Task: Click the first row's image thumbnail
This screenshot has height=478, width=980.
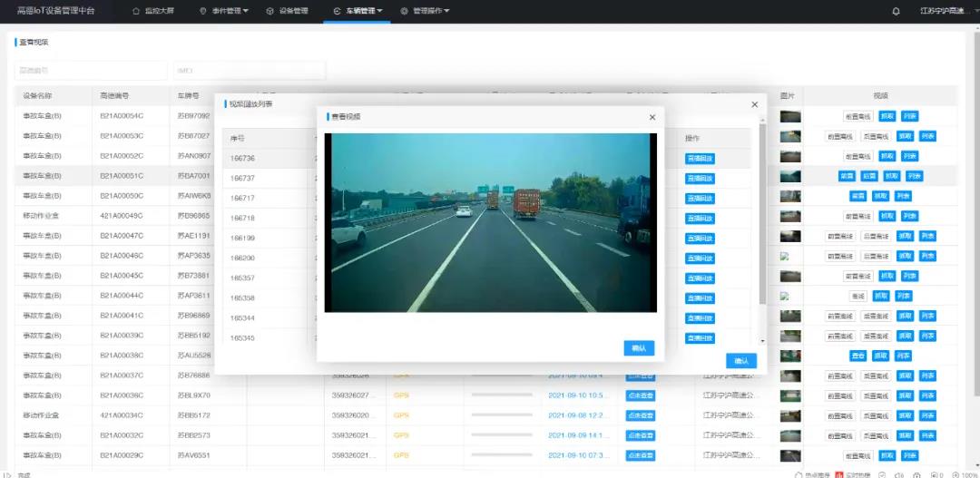Action: [x=790, y=116]
